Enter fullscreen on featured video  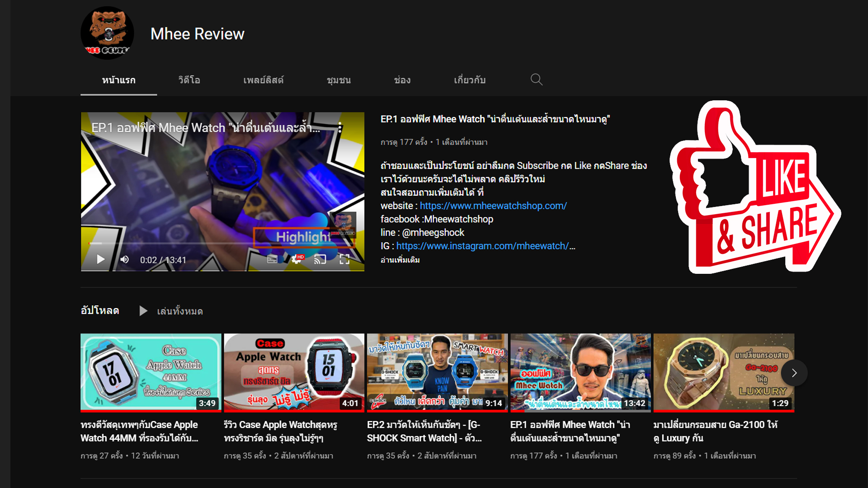[344, 259]
